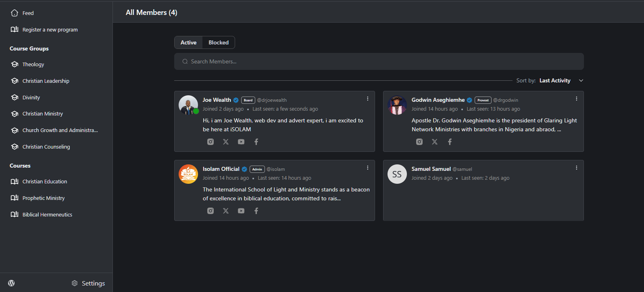Open the options menu on Isolam Official's card
The width and height of the screenshot is (644, 292).
(368, 168)
